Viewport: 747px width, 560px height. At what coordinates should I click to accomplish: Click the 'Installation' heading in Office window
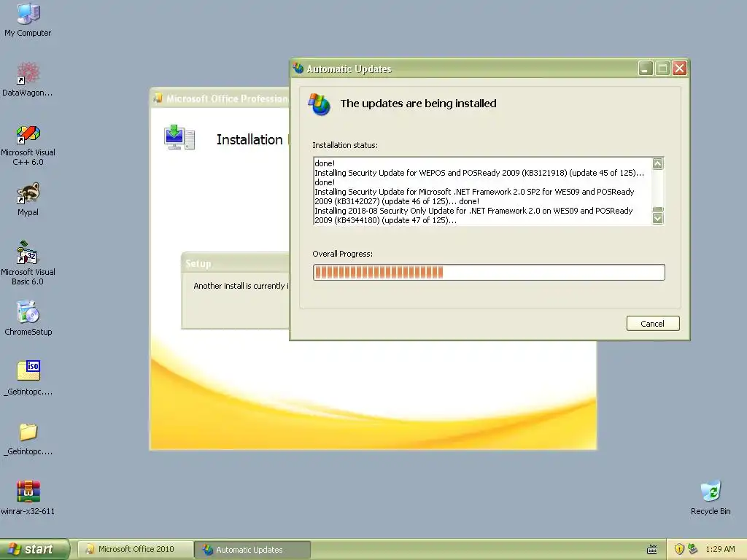pos(249,139)
